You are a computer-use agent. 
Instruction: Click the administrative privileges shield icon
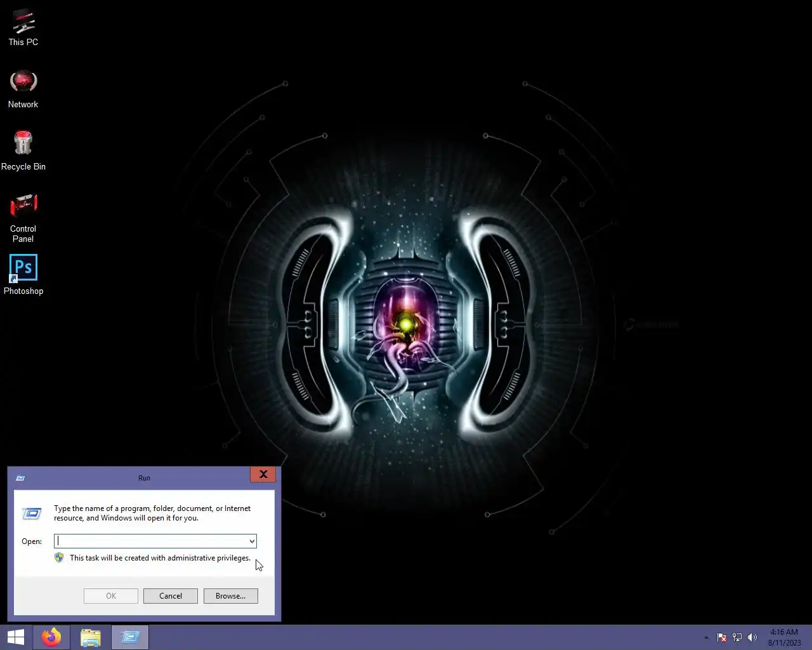coord(59,557)
